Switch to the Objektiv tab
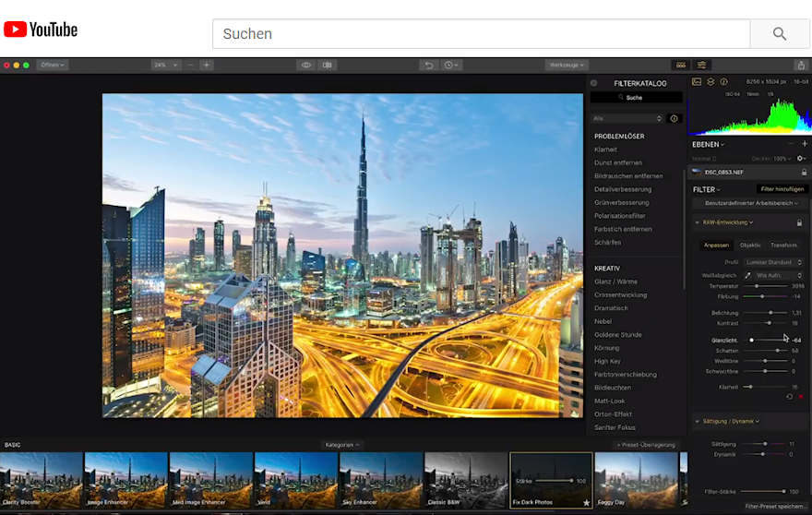 750,245
